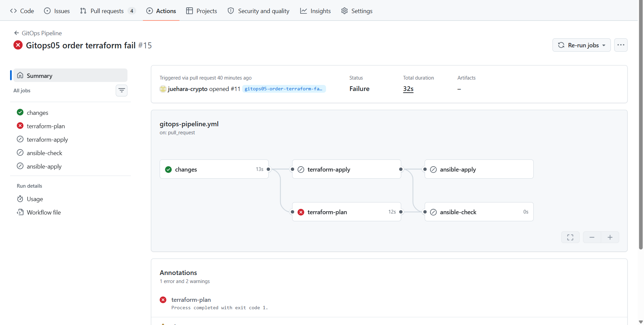
Task: Open the changes job in sidebar
Action: click(x=70, y=112)
